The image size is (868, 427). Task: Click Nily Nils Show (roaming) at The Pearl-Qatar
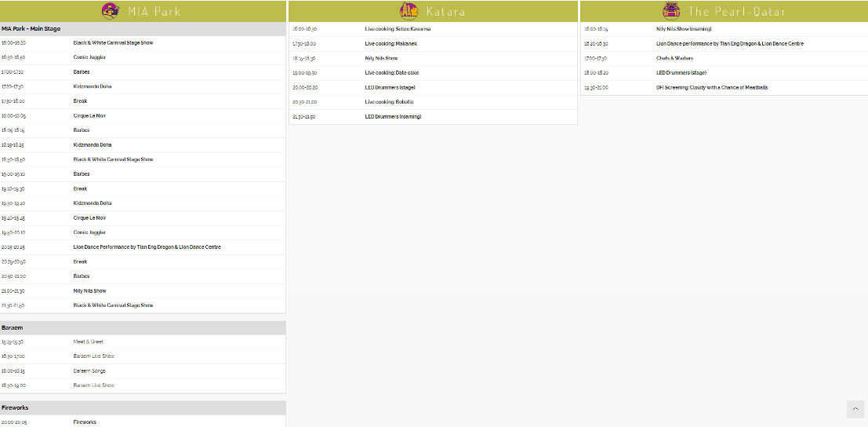pos(684,29)
